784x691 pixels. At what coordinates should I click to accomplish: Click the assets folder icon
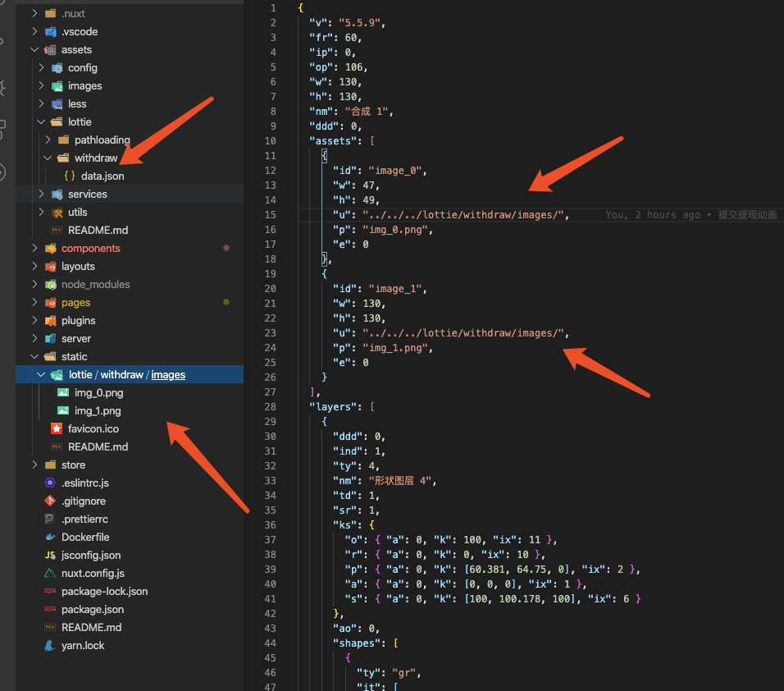point(50,49)
